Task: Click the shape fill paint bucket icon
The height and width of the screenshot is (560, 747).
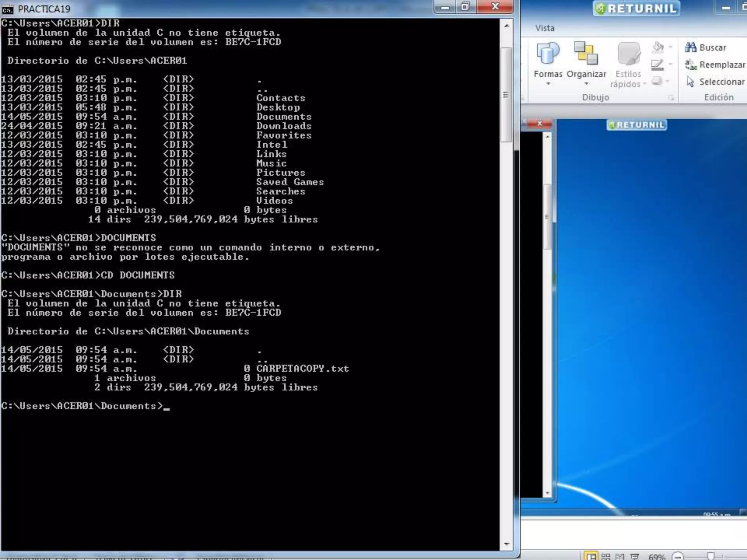Action: [x=658, y=47]
